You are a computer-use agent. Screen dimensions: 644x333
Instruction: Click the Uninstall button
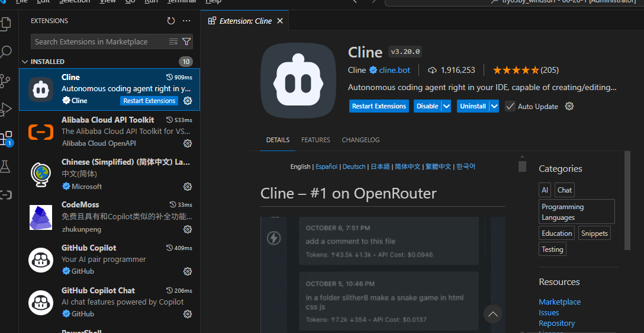point(473,106)
